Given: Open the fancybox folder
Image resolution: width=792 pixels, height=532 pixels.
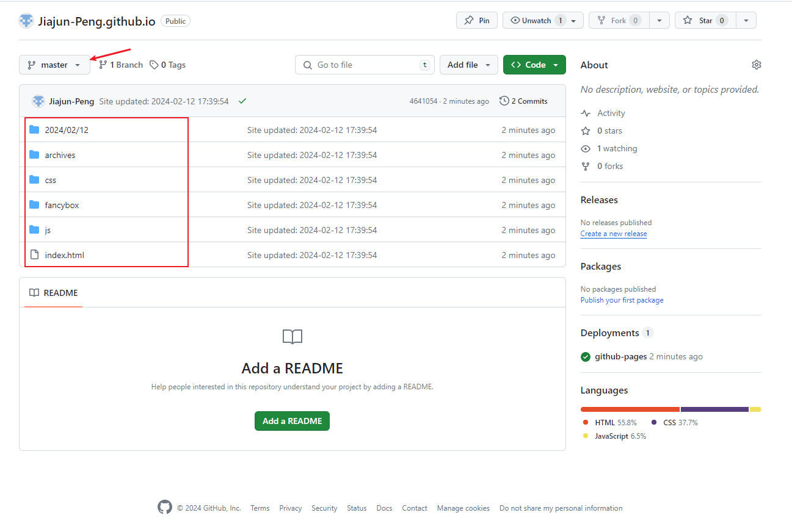Looking at the screenshot, I should (62, 205).
